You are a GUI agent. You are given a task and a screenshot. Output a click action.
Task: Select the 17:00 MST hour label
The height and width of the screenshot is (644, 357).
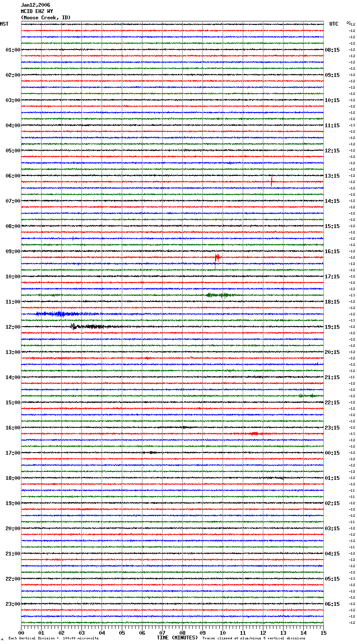(x=13, y=453)
